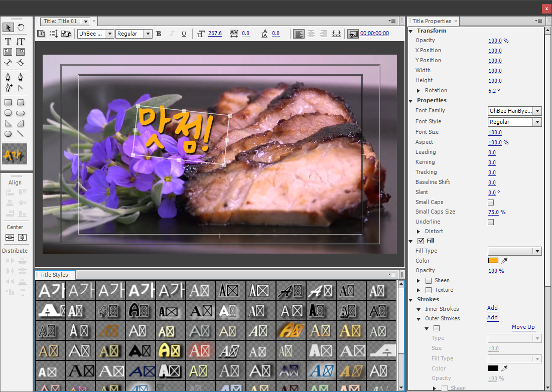Collapse the Transform section
The width and height of the screenshot is (552, 392).
pos(410,31)
